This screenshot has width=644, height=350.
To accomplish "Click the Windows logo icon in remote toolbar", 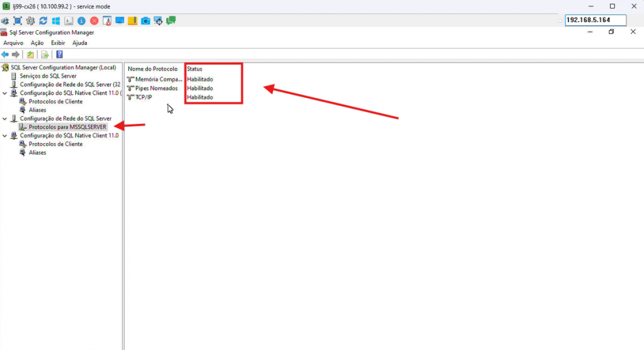I will 56,21.
